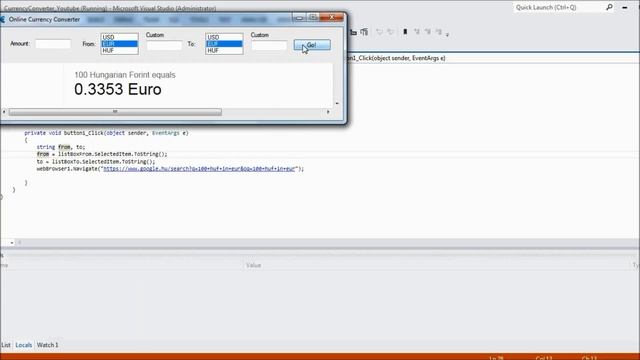Open the editor zoom level dropdown arrow
Image resolution: width=640 pixels, height=360 pixels.
12,243
